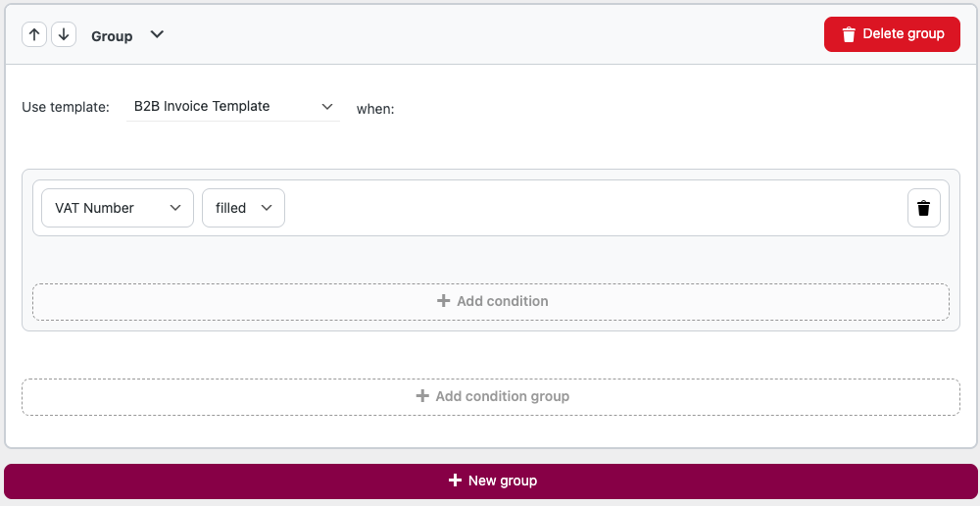The height and width of the screenshot is (506, 980).
Task: Click the chevron beside filled
Action: click(267, 208)
